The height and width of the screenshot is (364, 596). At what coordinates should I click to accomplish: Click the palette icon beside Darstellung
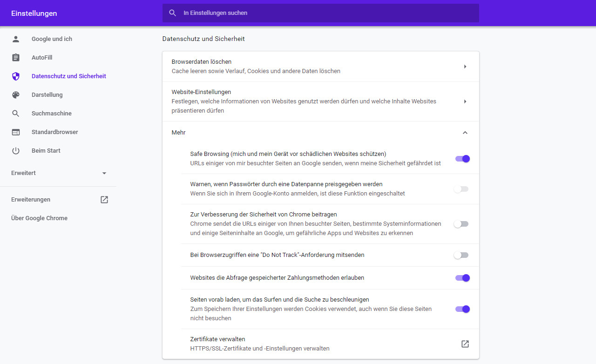tap(16, 95)
